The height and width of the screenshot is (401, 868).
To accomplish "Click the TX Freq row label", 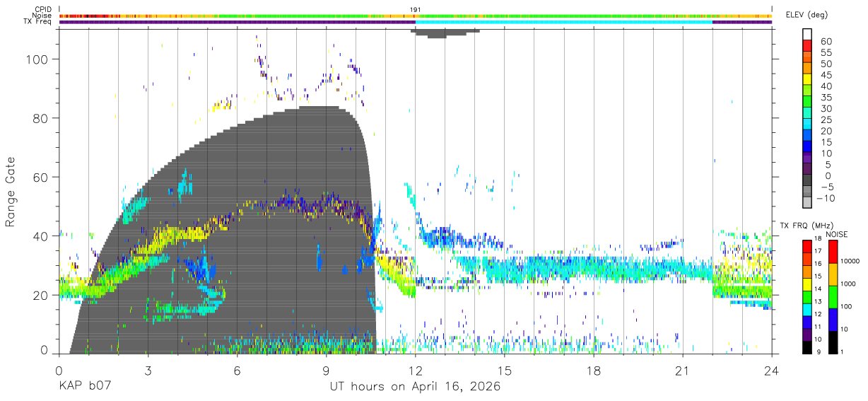I will coord(37,22).
